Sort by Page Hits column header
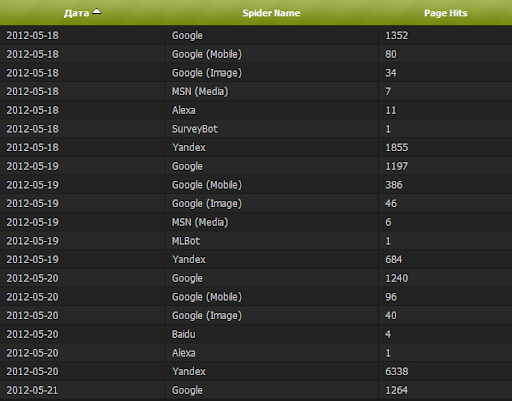The height and width of the screenshot is (401, 512). pos(445,13)
